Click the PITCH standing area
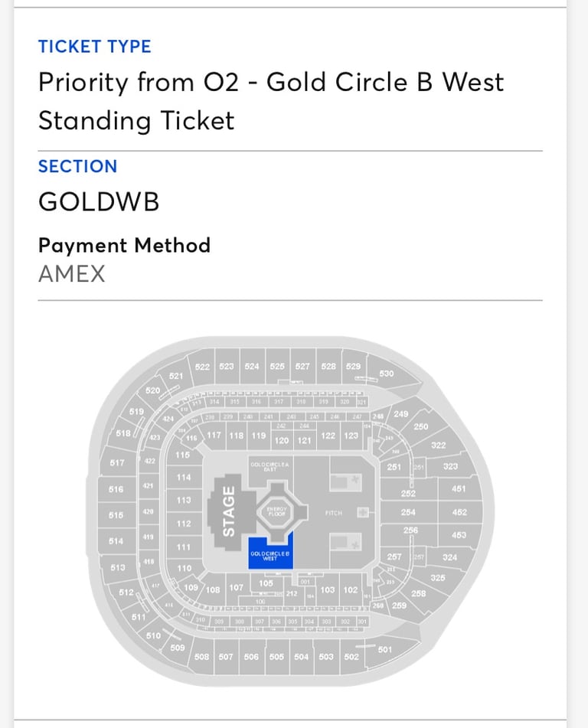This screenshot has width=588, height=728. pos(334,513)
